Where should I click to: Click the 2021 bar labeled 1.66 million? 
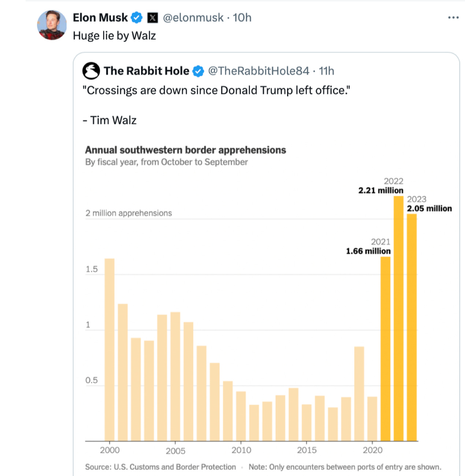(x=385, y=348)
